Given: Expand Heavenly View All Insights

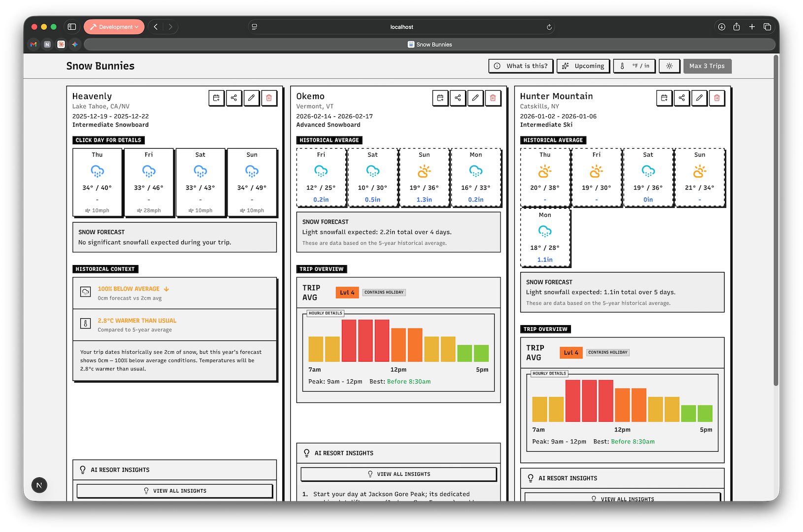Looking at the screenshot, I should click(175, 491).
